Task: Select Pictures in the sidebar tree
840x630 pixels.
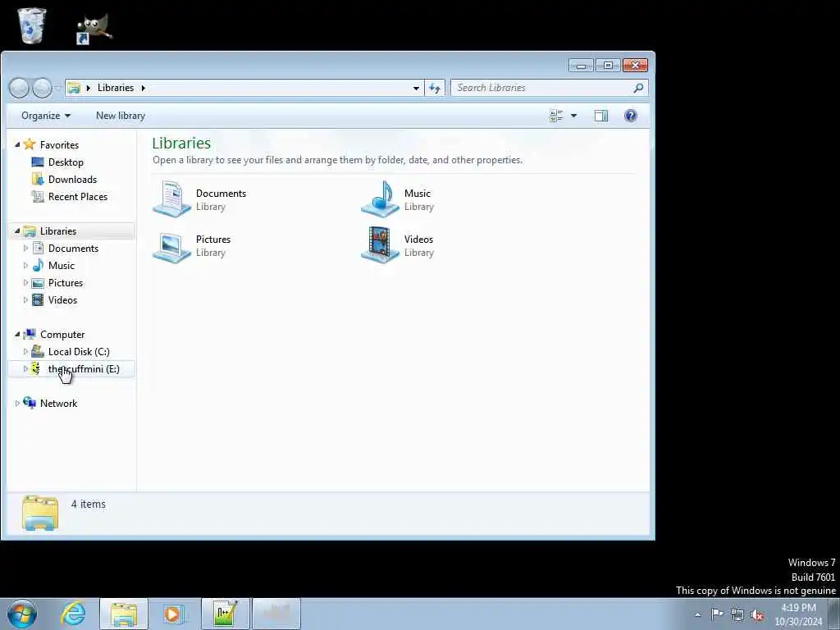Action: pos(66,283)
